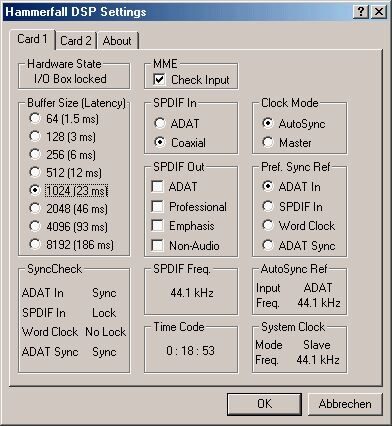Select SPDIF In as preferred sync reference
This screenshot has width=392, height=426.
(x=292, y=207)
